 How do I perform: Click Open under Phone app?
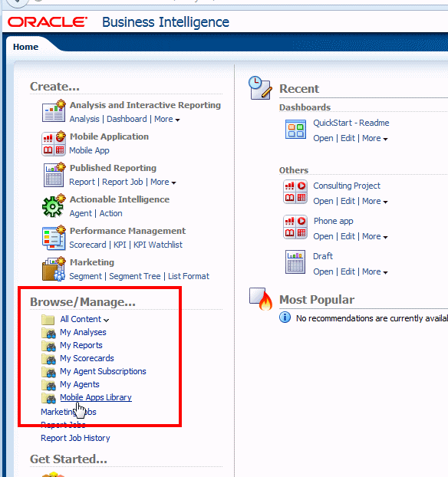point(323,236)
